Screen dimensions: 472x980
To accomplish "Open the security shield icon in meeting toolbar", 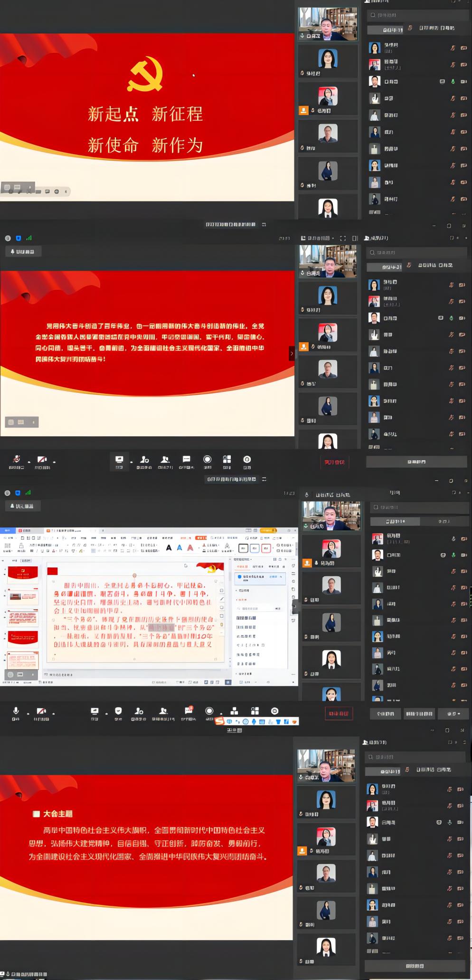I will (x=118, y=711).
